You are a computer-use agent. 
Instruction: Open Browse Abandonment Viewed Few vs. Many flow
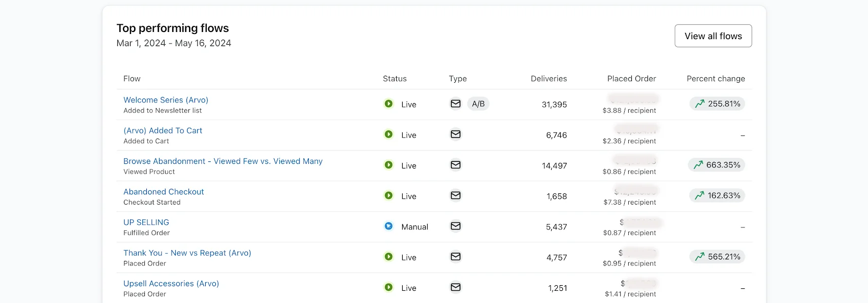click(222, 161)
